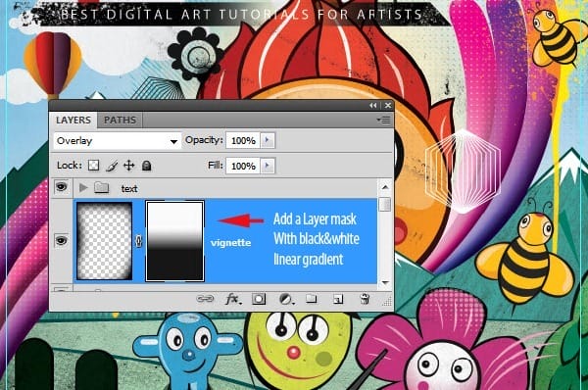Toggle Lock position move icon
Screen dimensions: 588x390
pyautogui.click(x=129, y=166)
